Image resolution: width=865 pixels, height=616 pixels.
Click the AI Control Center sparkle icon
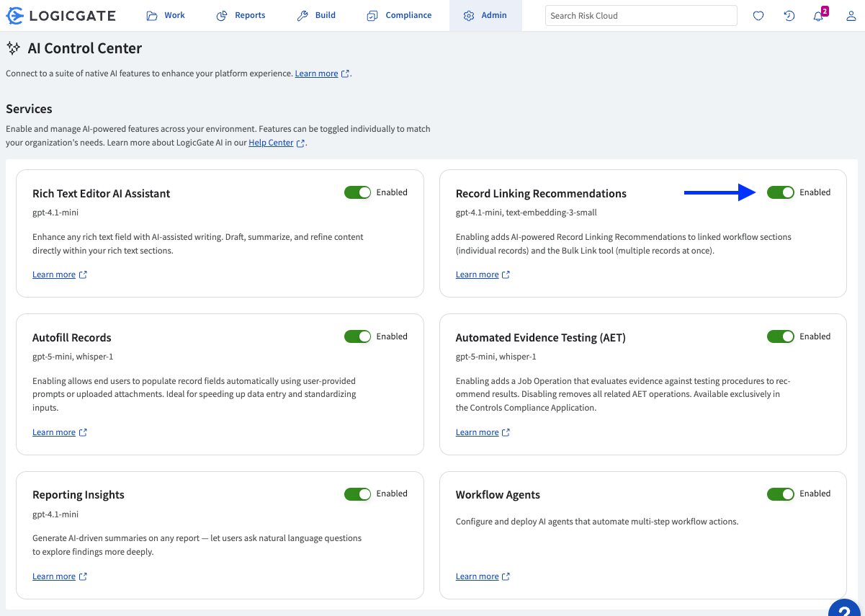click(13, 48)
